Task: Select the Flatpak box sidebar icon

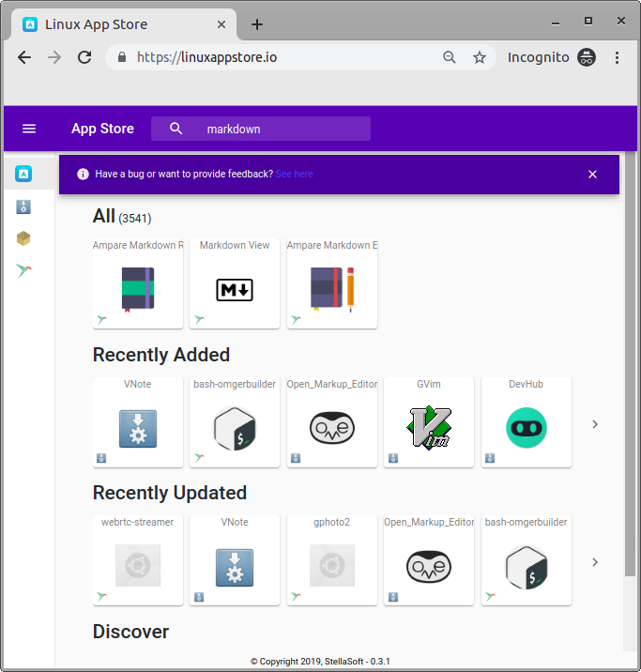Action: [23, 238]
